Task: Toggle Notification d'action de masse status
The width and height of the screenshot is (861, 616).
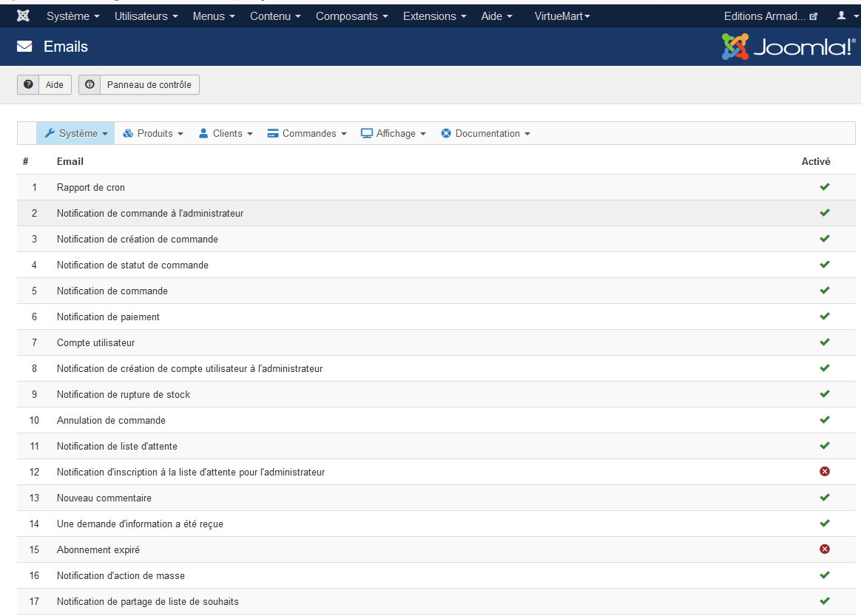Action: [824, 575]
